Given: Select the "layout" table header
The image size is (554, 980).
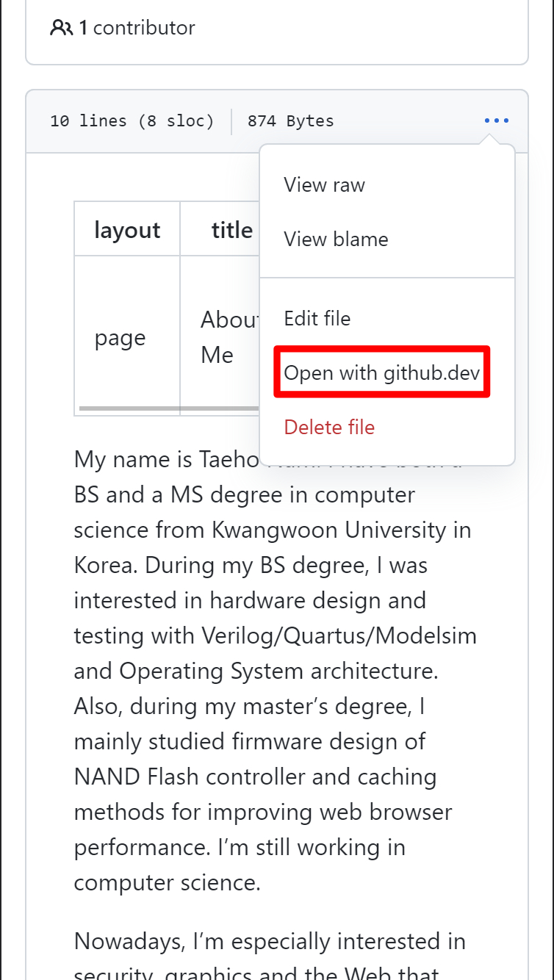Looking at the screenshot, I should [x=126, y=229].
